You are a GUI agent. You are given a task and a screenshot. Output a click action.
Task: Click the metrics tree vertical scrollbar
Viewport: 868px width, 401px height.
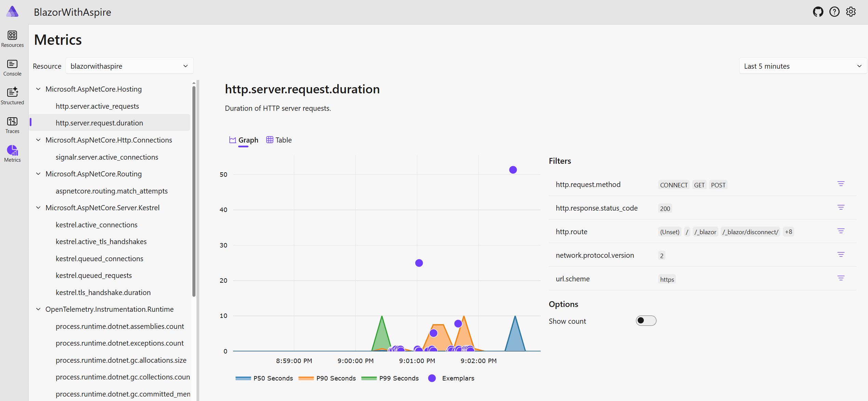point(194,191)
